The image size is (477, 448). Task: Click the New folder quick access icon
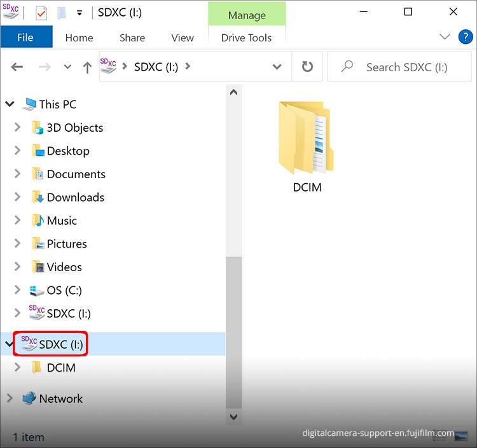(x=62, y=13)
